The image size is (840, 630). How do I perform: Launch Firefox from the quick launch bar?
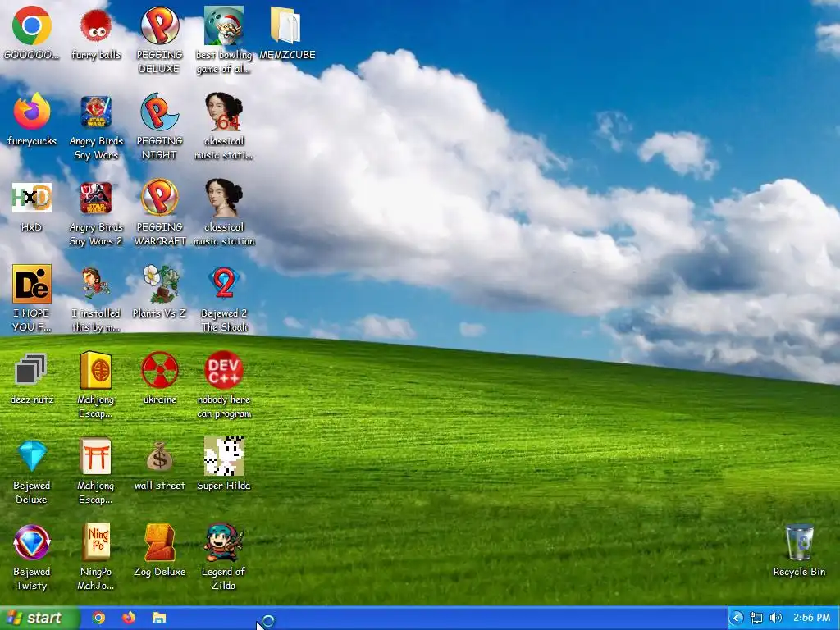129,618
